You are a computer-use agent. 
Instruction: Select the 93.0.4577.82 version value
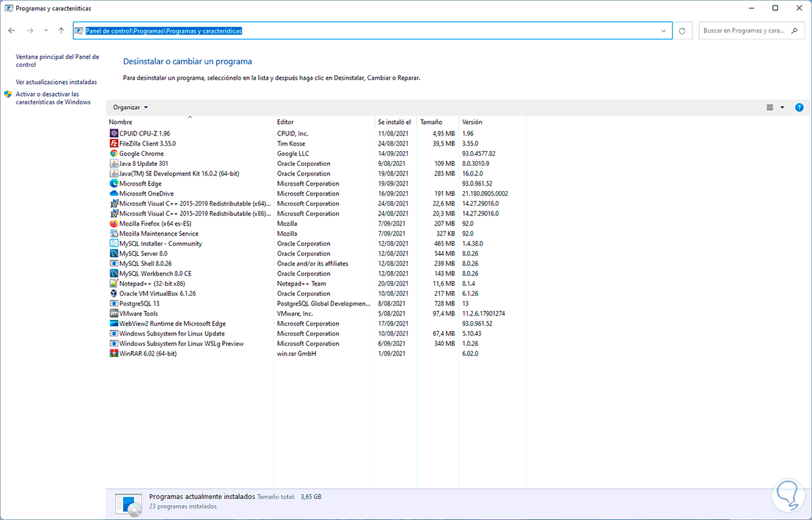click(478, 154)
